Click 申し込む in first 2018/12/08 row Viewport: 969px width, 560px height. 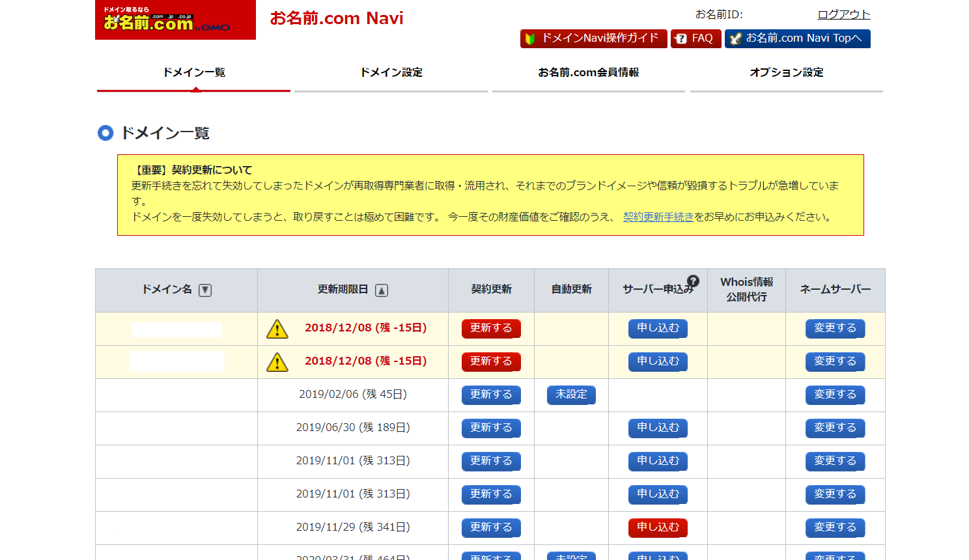[658, 329]
